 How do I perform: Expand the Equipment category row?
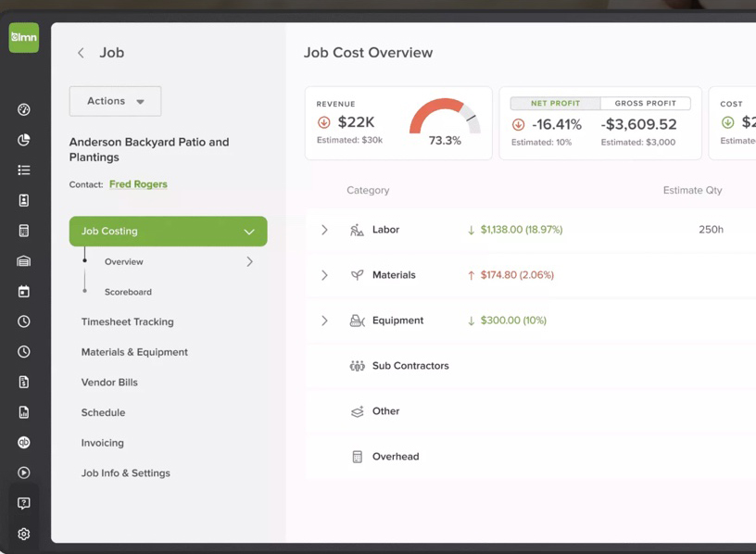324,321
